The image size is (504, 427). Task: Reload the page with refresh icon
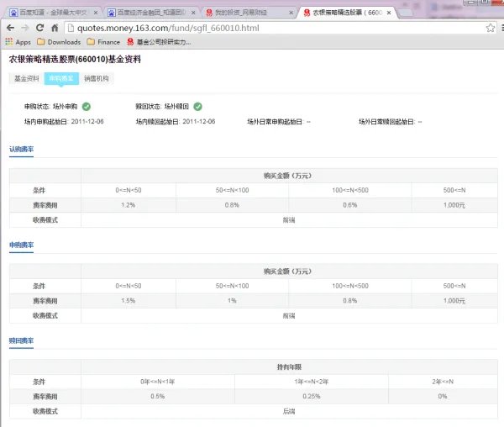click(x=39, y=28)
